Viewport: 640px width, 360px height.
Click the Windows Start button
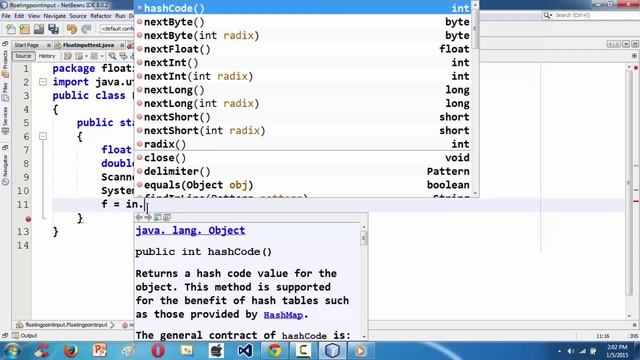point(12,351)
